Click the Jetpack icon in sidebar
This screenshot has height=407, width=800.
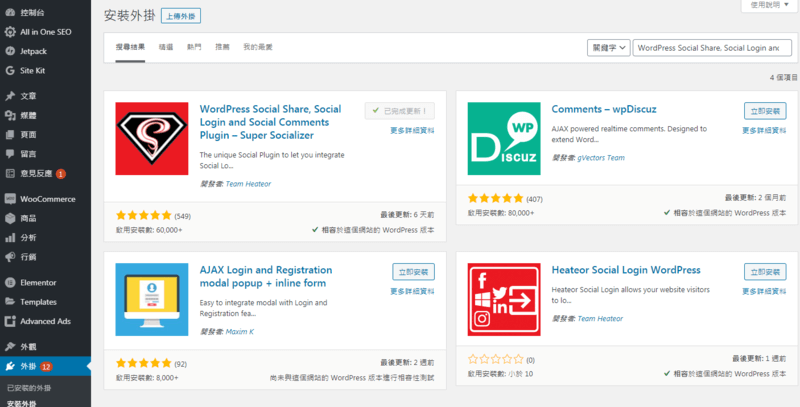coord(9,51)
